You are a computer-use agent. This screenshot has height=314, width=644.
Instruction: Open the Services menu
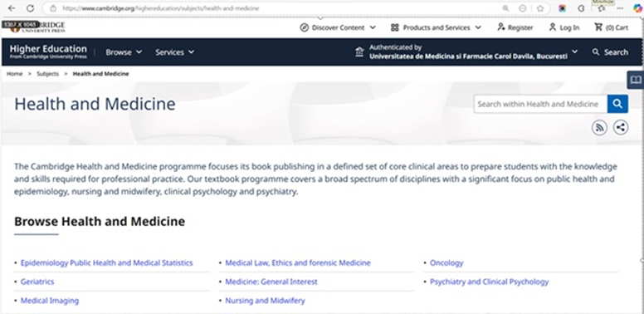click(174, 52)
